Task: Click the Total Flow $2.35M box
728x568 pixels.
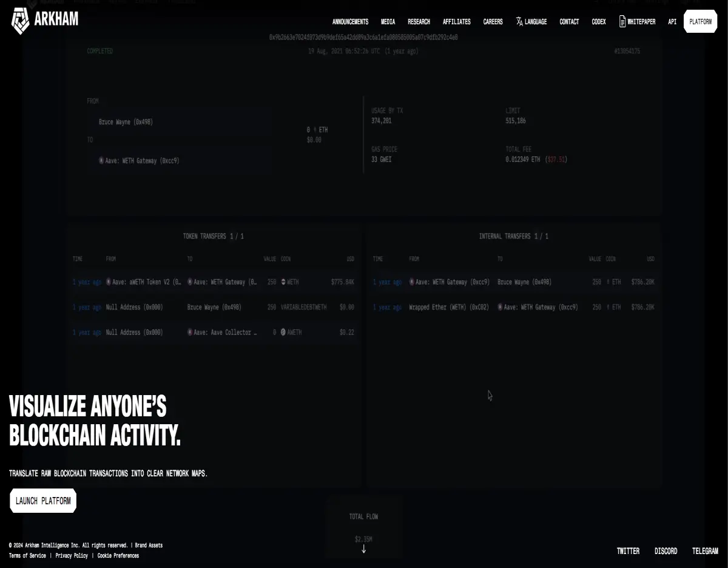Action: tap(363, 526)
